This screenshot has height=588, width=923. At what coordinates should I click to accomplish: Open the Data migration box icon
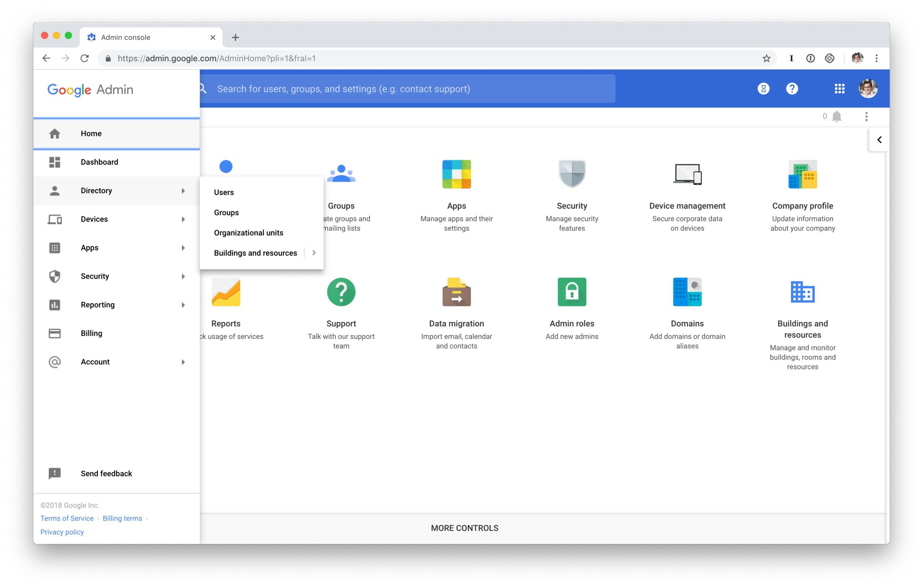pyautogui.click(x=456, y=292)
